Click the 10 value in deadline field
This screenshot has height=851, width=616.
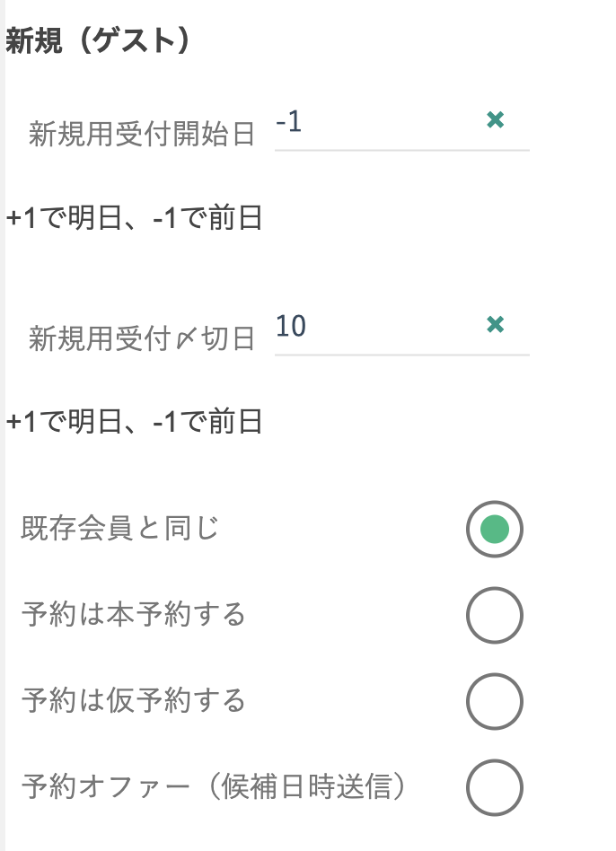point(291,326)
